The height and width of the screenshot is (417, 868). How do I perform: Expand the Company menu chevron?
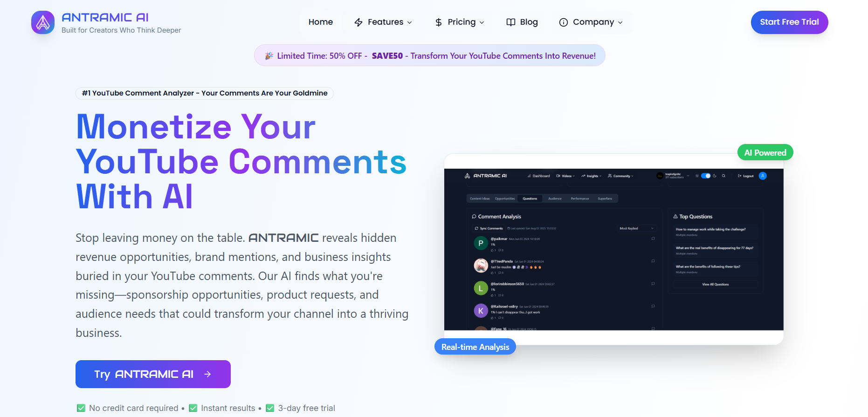[620, 22]
